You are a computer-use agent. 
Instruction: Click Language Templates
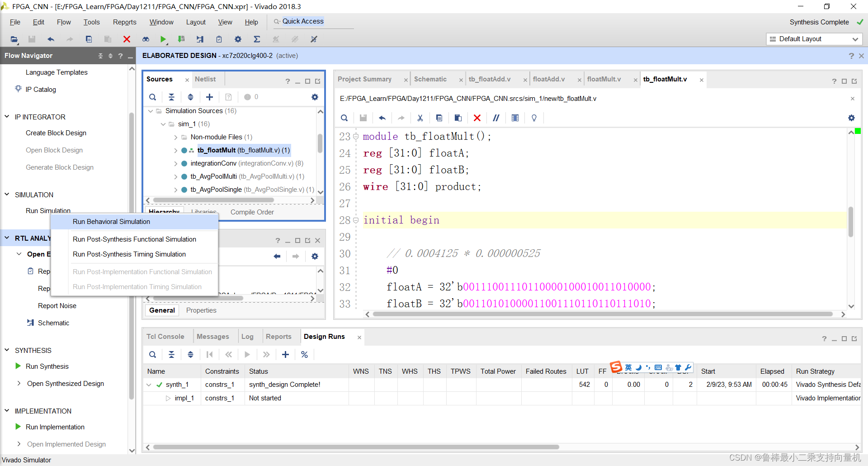(x=57, y=72)
